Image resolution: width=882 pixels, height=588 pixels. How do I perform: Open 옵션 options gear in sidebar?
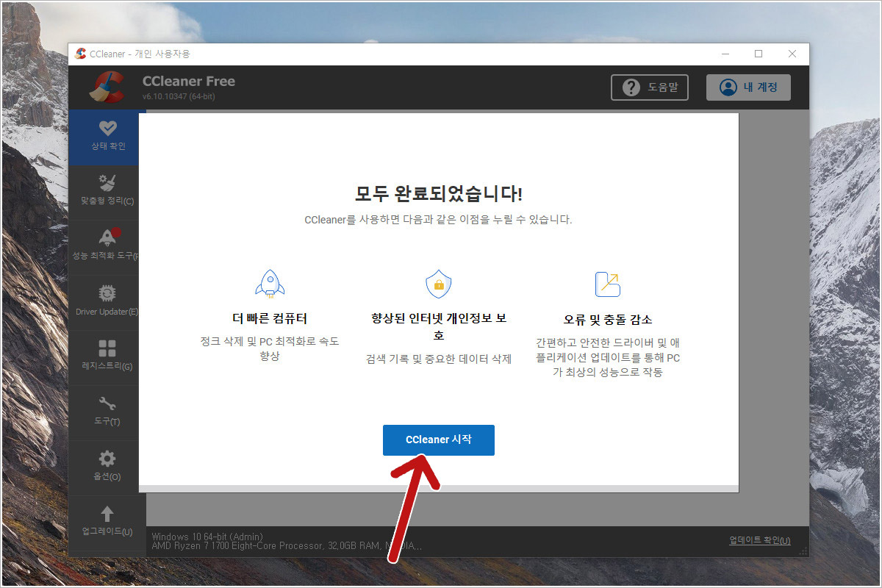click(107, 467)
